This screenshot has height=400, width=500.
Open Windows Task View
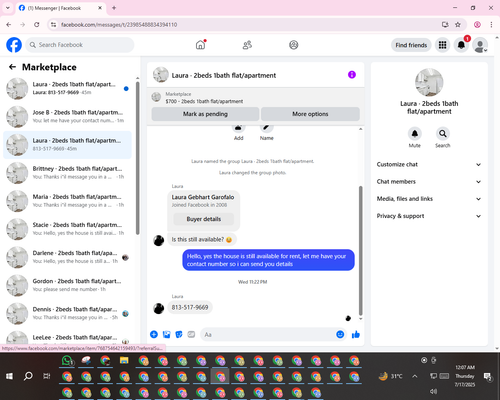[47, 376]
